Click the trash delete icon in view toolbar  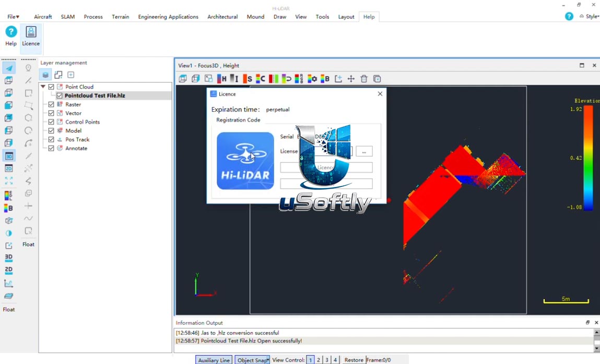pos(364,79)
